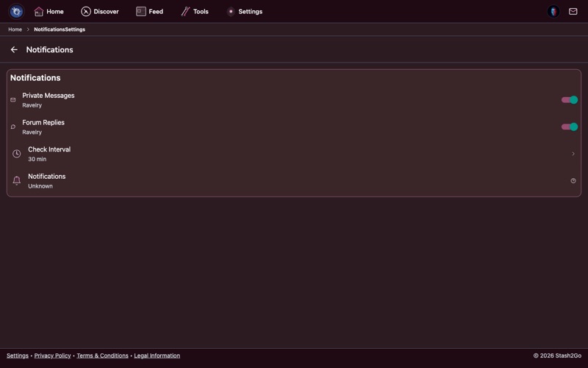The image size is (588, 368).
Task: Open the mail envelope icon in header
Action: 573,11
